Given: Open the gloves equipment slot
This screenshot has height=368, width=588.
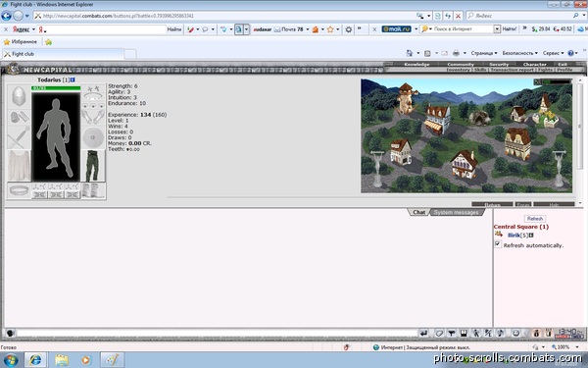Looking at the screenshot, I should click(93, 117).
